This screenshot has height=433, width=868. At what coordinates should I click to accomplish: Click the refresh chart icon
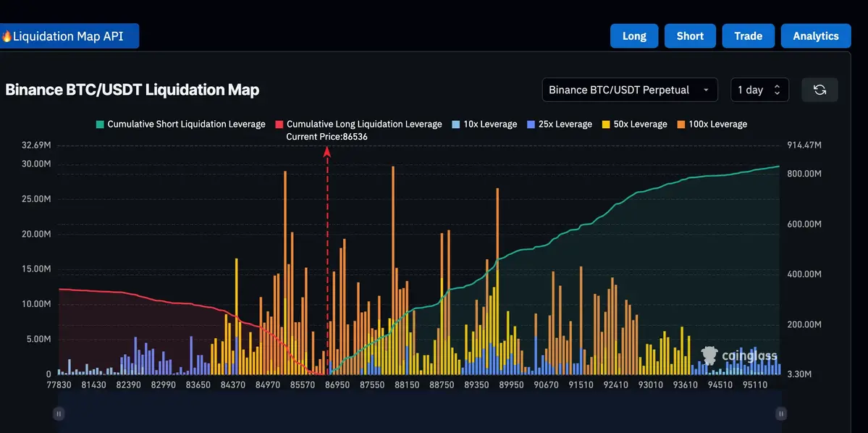(819, 89)
